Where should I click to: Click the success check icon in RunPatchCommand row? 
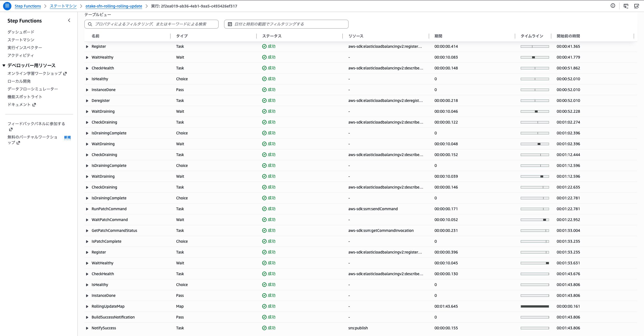pos(264,209)
